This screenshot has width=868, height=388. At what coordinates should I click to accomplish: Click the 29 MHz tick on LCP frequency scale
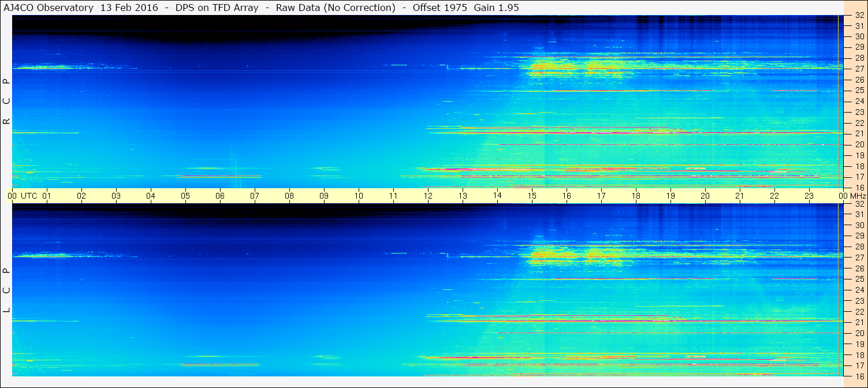pyautogui.click(x=859, y=236)
